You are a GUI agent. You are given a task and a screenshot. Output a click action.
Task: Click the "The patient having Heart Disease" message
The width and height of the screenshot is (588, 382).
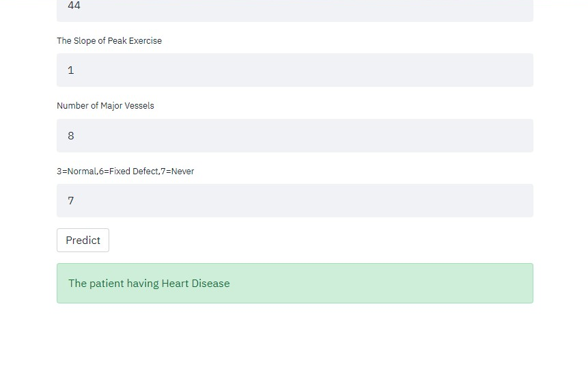point(294,283)
